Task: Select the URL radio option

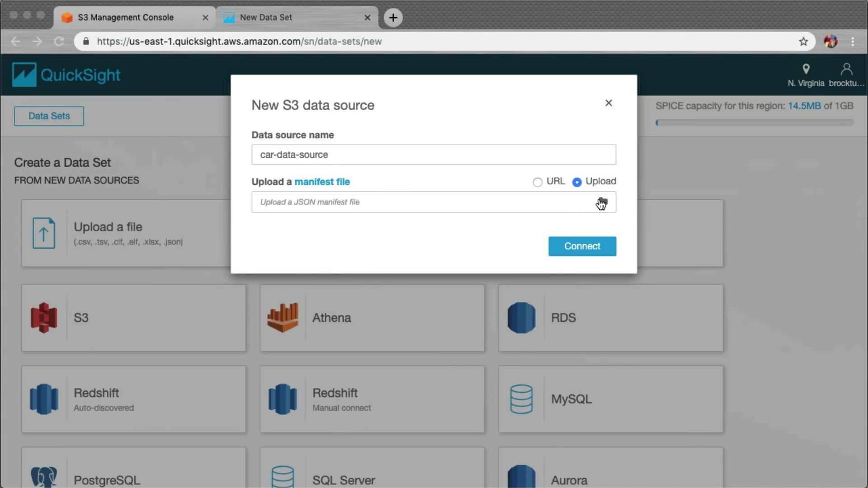Action: coord(538,182)
